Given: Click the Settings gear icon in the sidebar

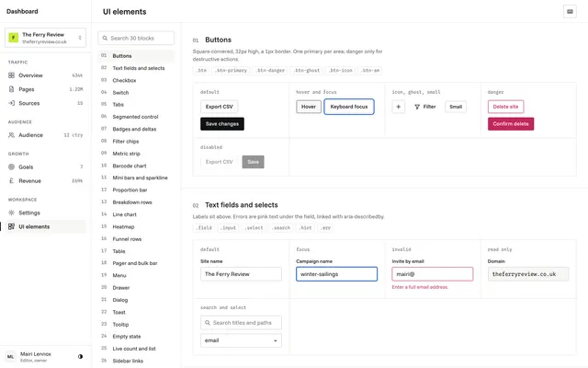Looking at the screenshot, I should [12, 213].
